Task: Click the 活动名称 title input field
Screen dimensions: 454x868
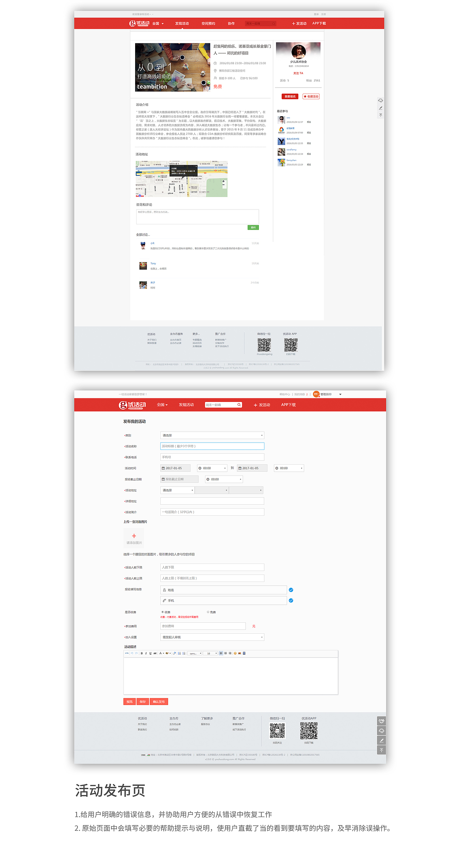Action: tap(212, 446)
